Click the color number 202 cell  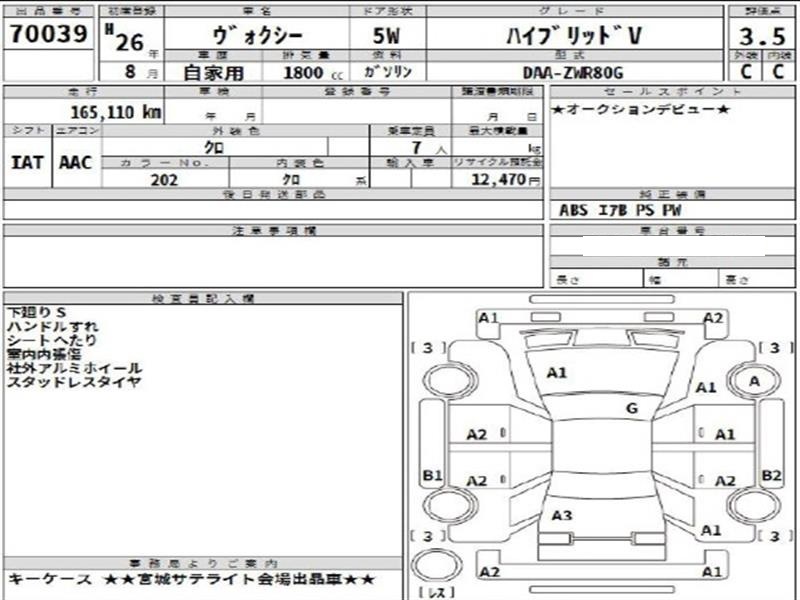(x=164, y=180)
